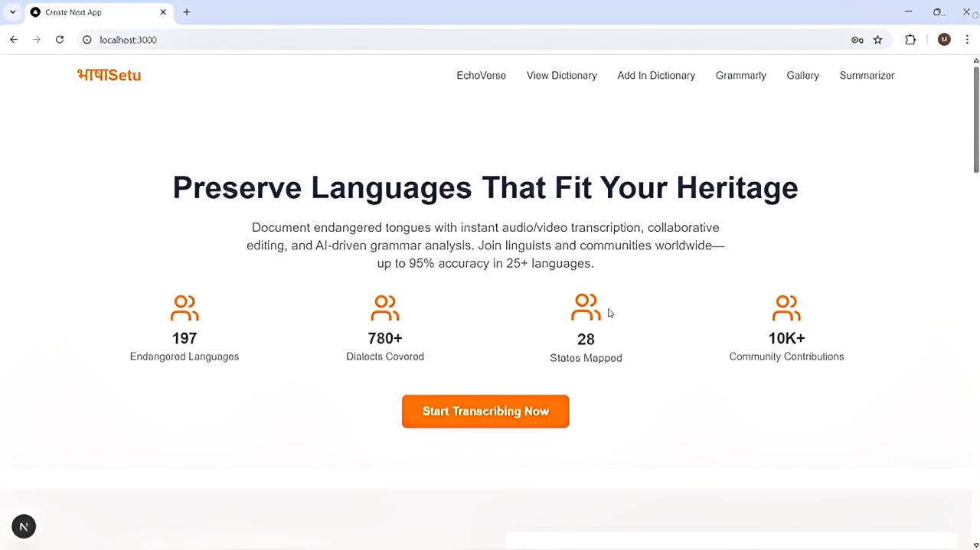Open Chrome three-dot menu

[x=968, y=40]
